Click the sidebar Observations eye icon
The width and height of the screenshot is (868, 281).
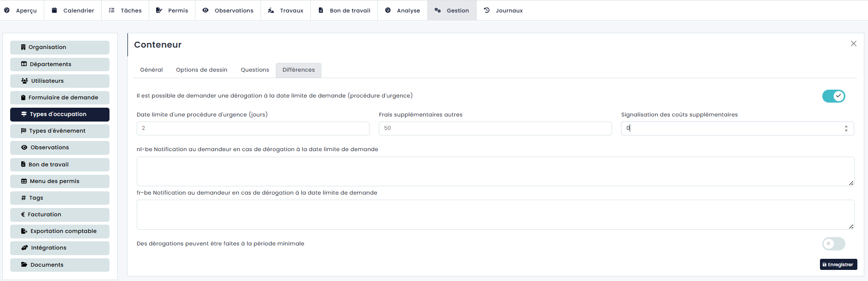tap(24, 147)
